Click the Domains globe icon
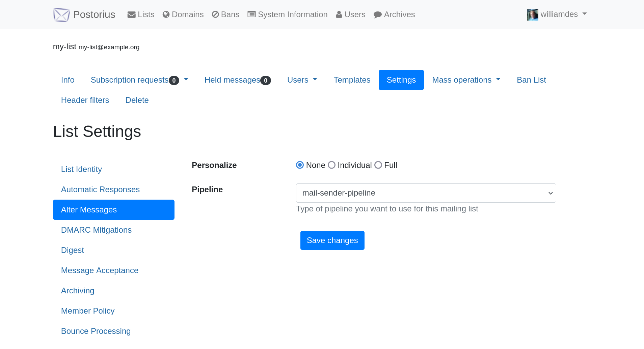Viewport: 644px width, 349px height. coord(166,14)
